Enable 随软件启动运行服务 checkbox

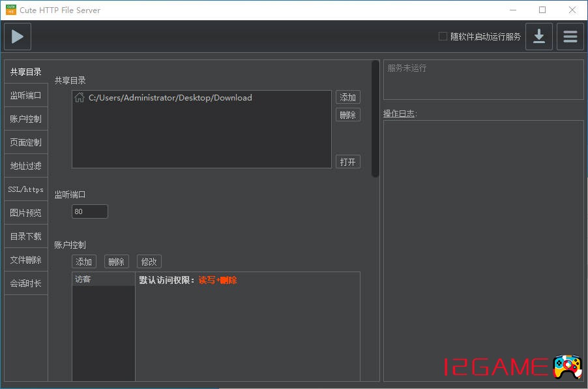pos(443,37)
